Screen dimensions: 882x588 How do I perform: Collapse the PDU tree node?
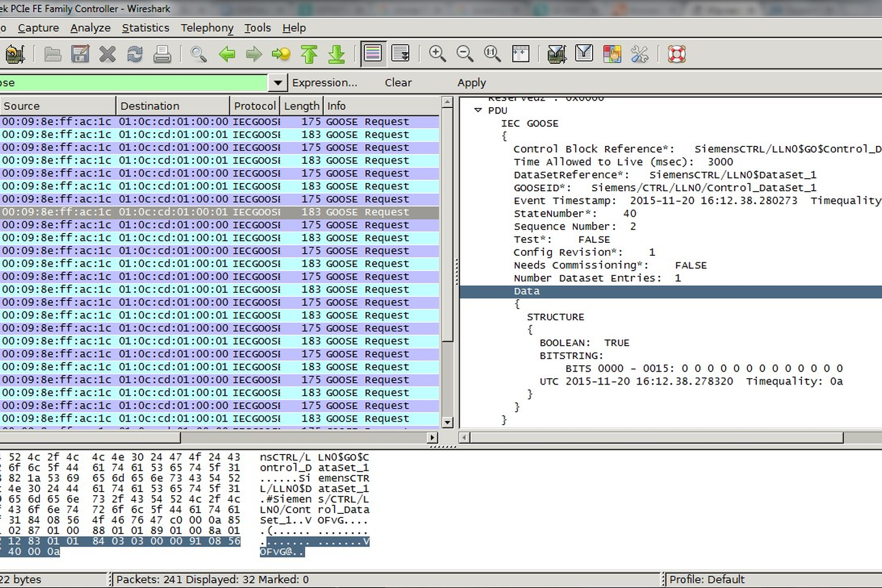click(x=478, y=110)
